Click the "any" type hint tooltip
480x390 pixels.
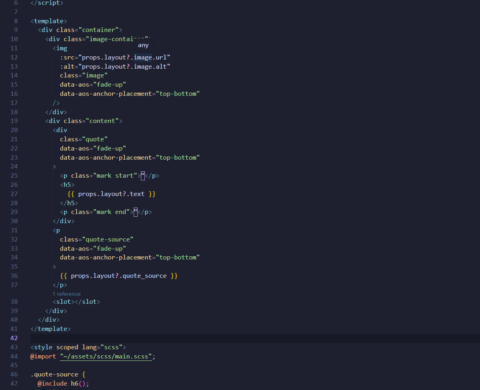tap(143, 45)
